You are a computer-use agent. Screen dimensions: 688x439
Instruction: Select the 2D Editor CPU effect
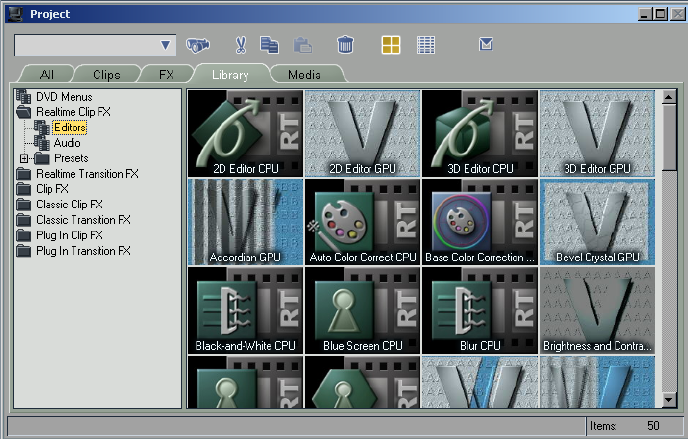click(x=245, y=133)
